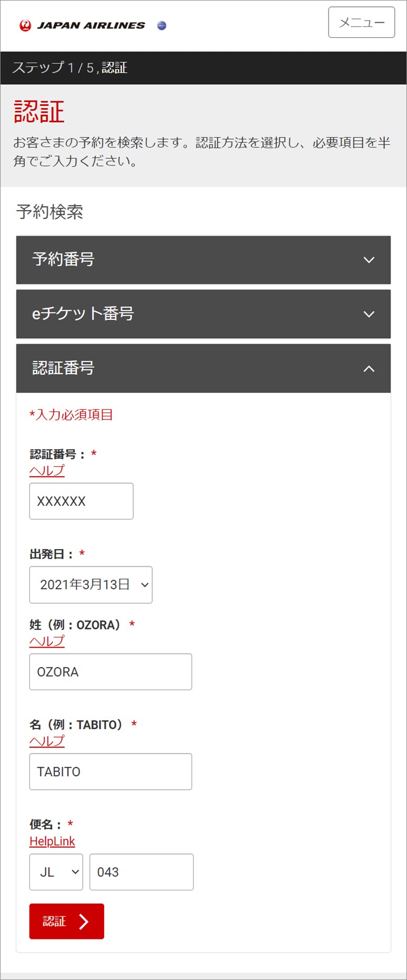Open the language selector globe icon
407x980 pixels.
(x=162, y=25)
